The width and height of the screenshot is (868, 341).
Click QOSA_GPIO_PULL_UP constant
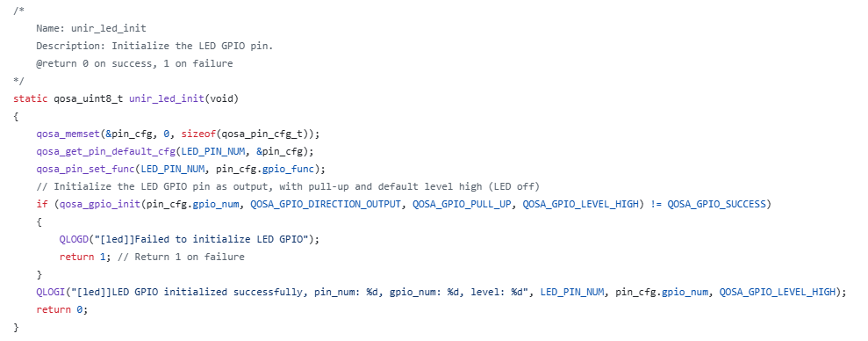pos(462,204)
